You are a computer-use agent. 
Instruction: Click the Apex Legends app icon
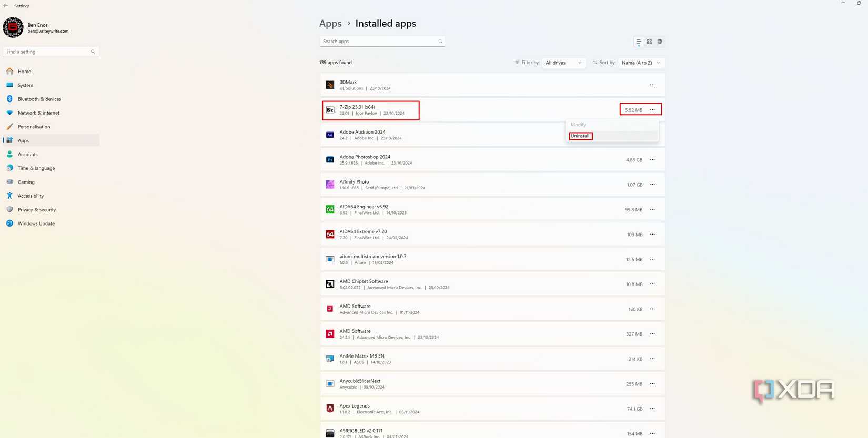330,409
